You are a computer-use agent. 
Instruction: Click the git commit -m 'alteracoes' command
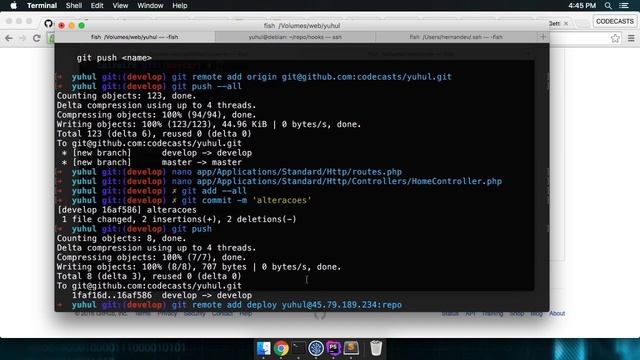point(247,200)
